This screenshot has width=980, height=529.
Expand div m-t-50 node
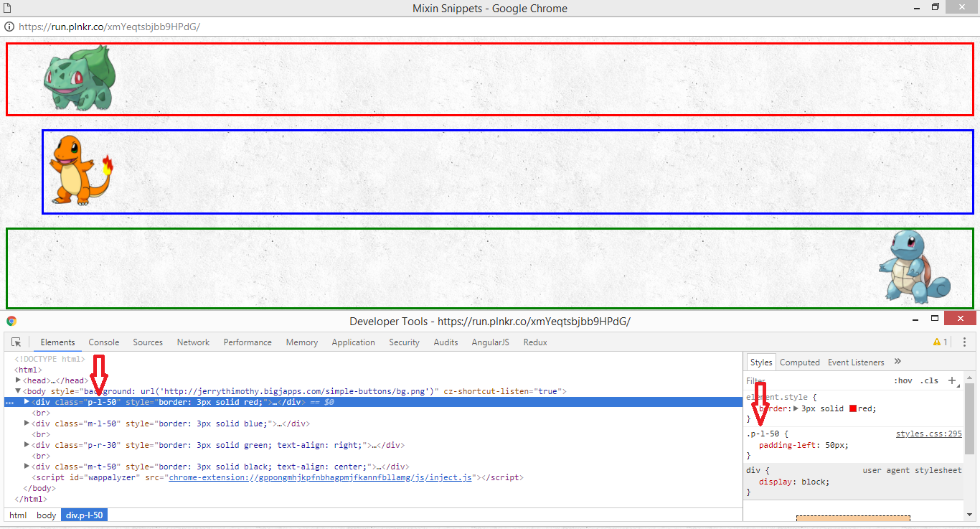(x=27, y=467)
